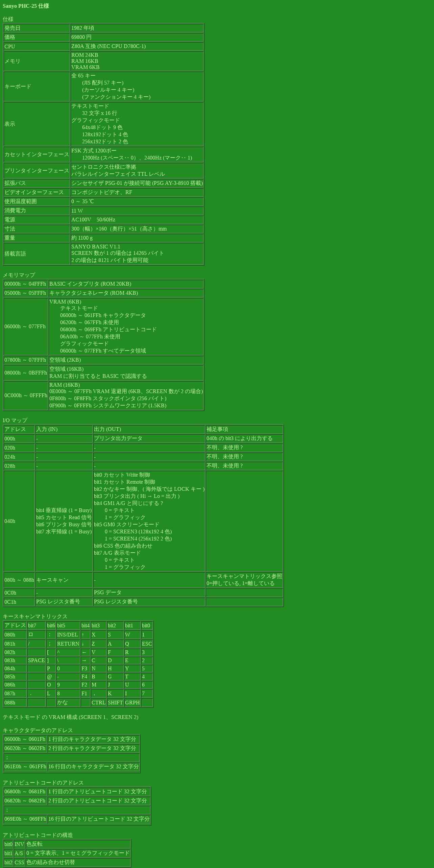
Task: Click 'コンポジットビデオ、RF' cell
Action: click(137, 192)
